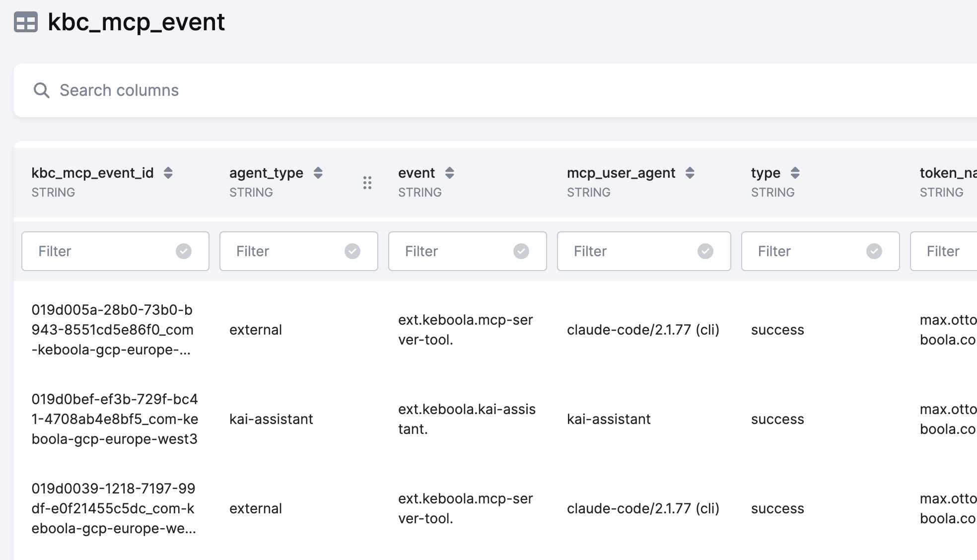The height and width of the screenshot is (560, 977).
Task: Toggle sorting on the event column
Action: [449, 173]
